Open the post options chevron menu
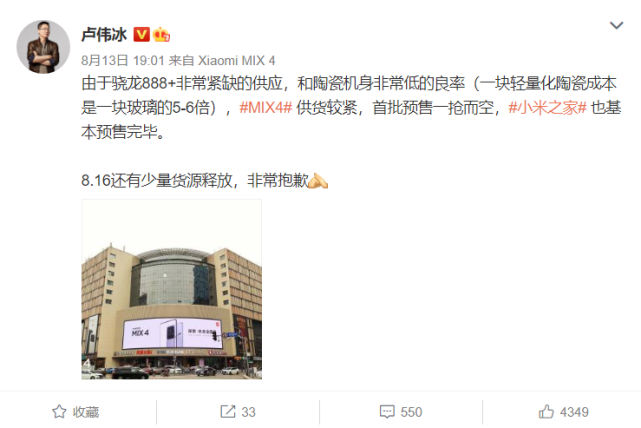Viewport: 641px width, 428px height. tap(616, 25)
